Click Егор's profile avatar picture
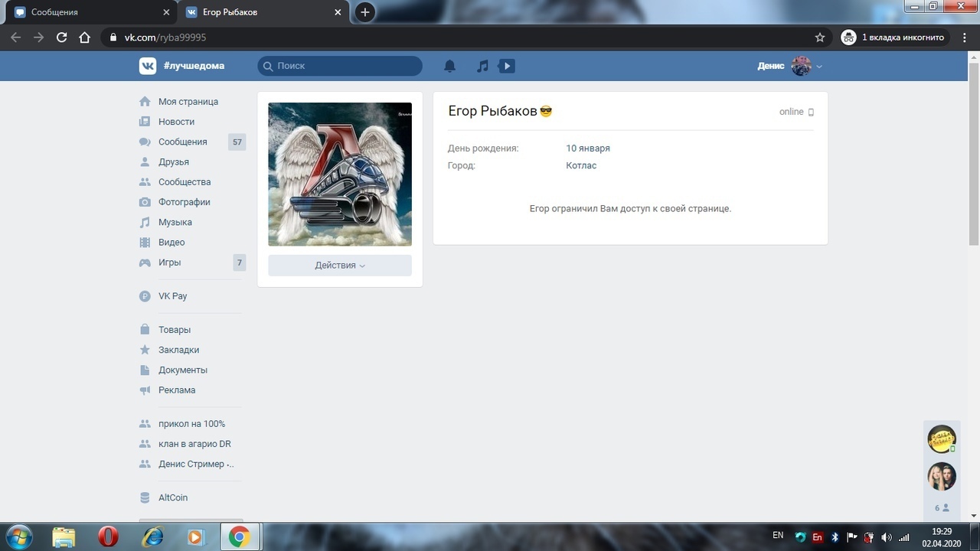Viewport: 980px width, 551px height. 340,174
